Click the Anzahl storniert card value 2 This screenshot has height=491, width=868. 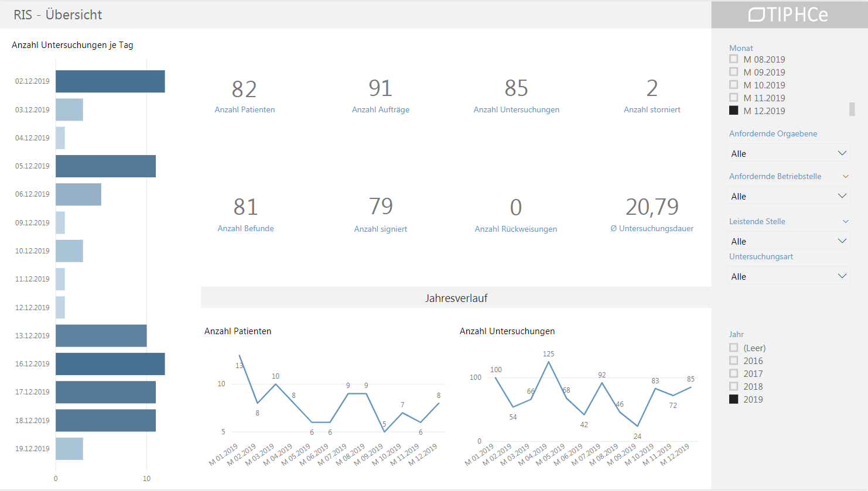pos(652,88)
